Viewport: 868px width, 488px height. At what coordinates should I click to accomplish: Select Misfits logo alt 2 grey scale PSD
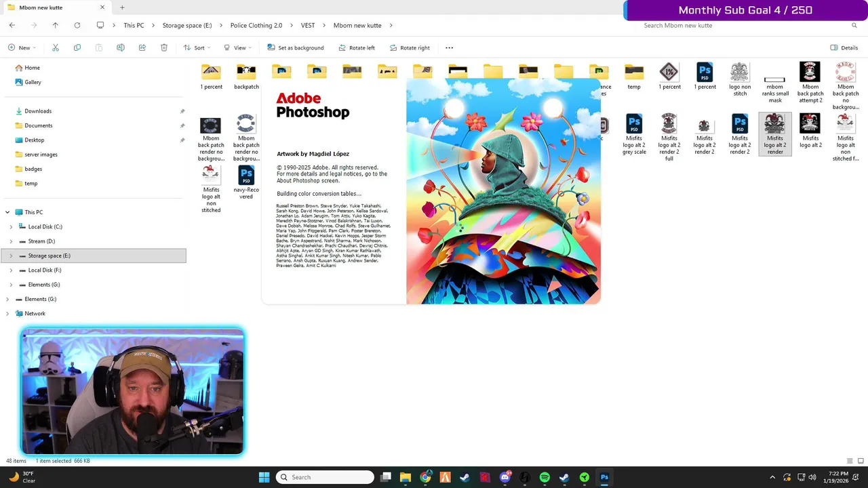tap(634, 134)
